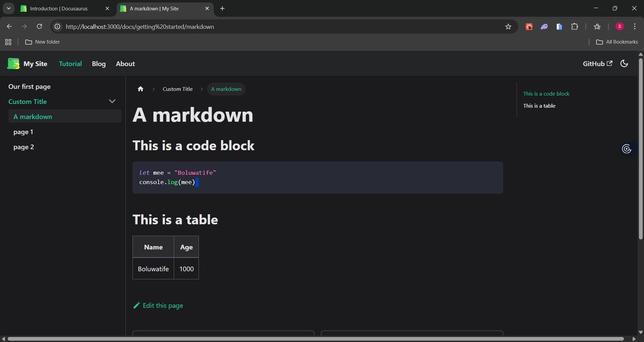Open the Tutorial navbar item
This screenshot has width=644, height=342.
[x=70, y=64]
